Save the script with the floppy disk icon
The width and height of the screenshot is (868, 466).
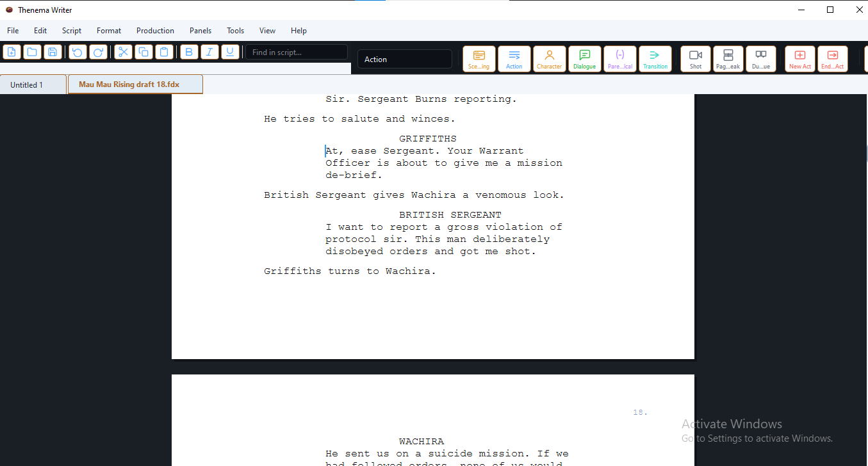click(53, 52)
